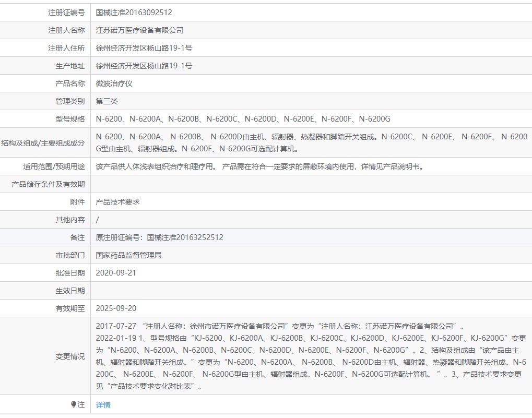Select the structure description in the 结构及组成 row

point(312,142)
